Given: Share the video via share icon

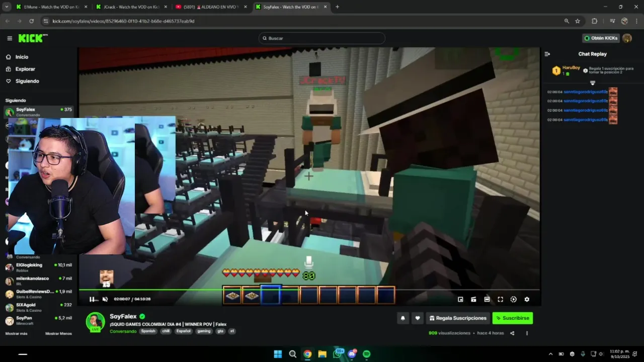Looking at the screenshot, I should (512, 333).
